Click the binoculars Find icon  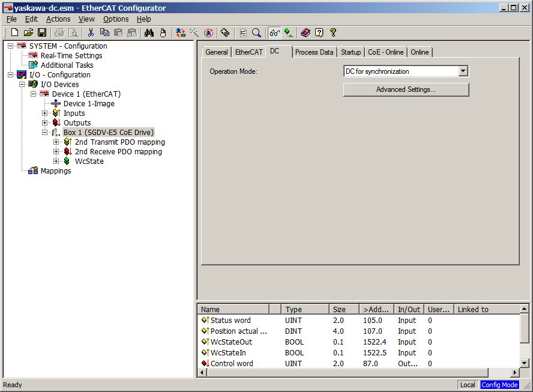(x=149, y=32)
